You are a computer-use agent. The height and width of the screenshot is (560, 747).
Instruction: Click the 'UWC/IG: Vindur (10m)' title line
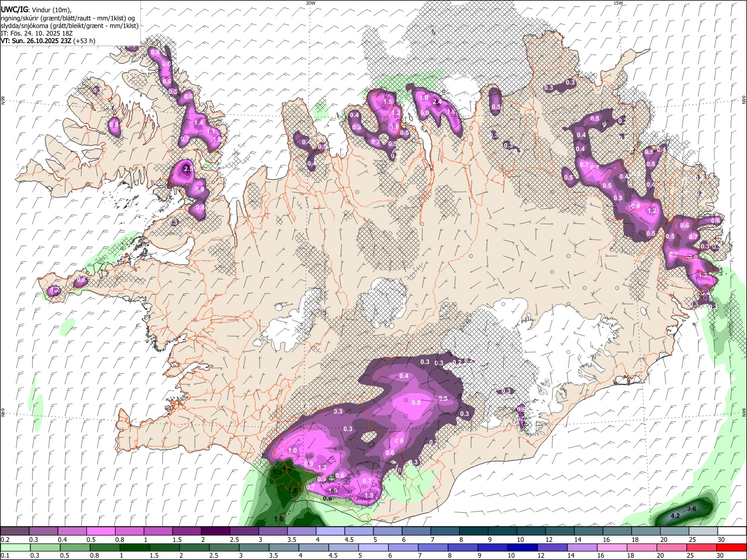(x=36, y=10)
